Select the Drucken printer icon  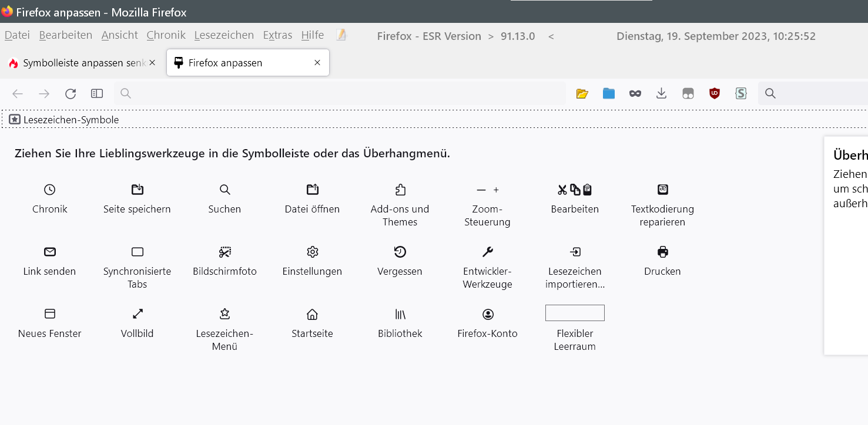pos(662,252)
